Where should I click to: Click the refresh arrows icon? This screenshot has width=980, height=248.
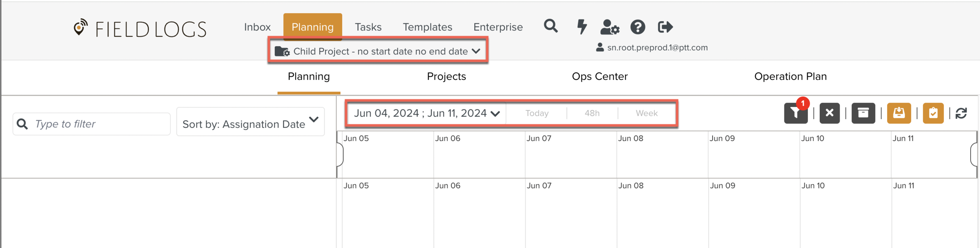(x=961, y=113)
